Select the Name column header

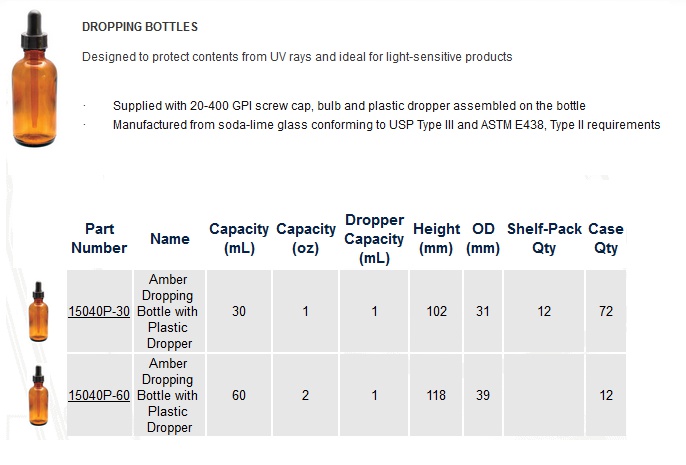[x=170, y=239]
